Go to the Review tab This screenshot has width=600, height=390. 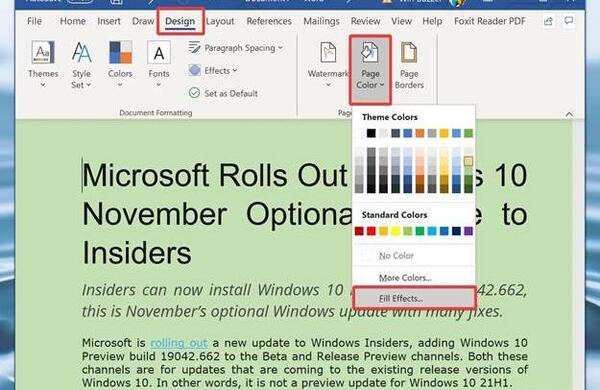coord(365,21)
